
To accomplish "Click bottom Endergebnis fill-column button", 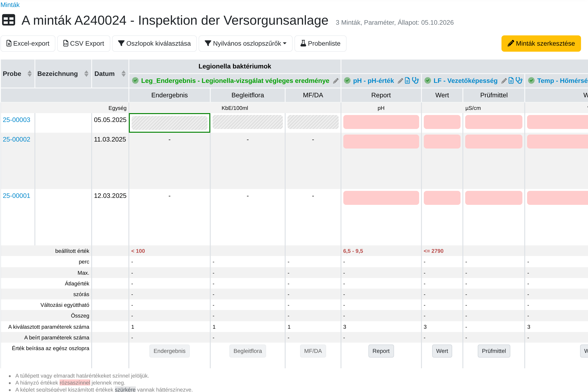I will [170, 351].
